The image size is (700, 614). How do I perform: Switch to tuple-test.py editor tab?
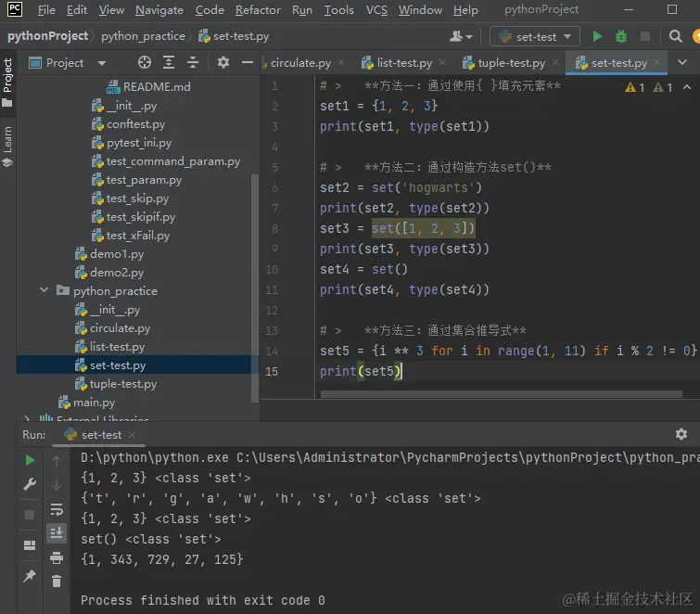(x=511, y=63)
